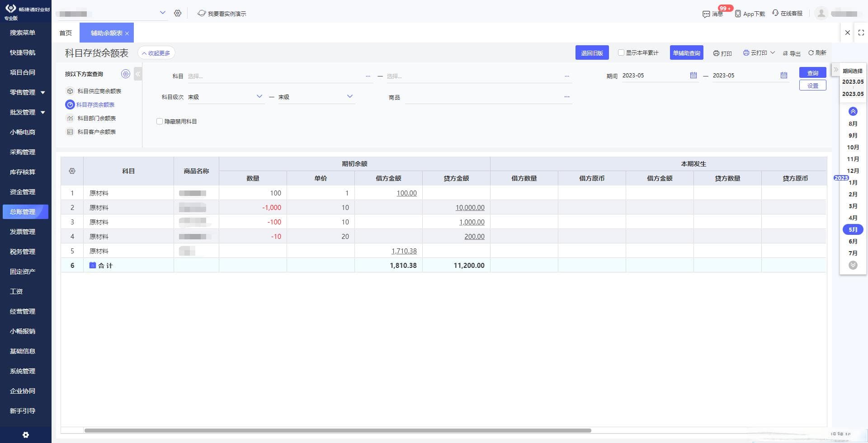Enable 显示本年累计 checkbox
This screenshot has height=443, width=868.
tap(621, 52)
